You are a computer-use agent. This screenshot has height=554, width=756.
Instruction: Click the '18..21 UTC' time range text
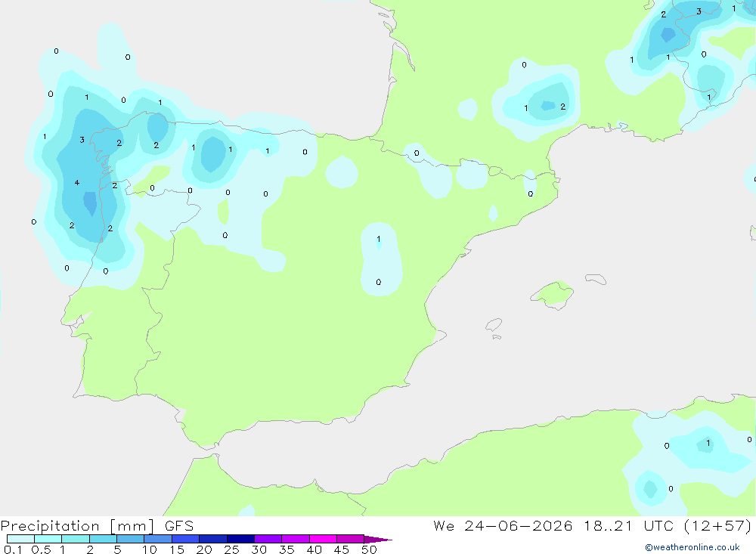[628, 525]
